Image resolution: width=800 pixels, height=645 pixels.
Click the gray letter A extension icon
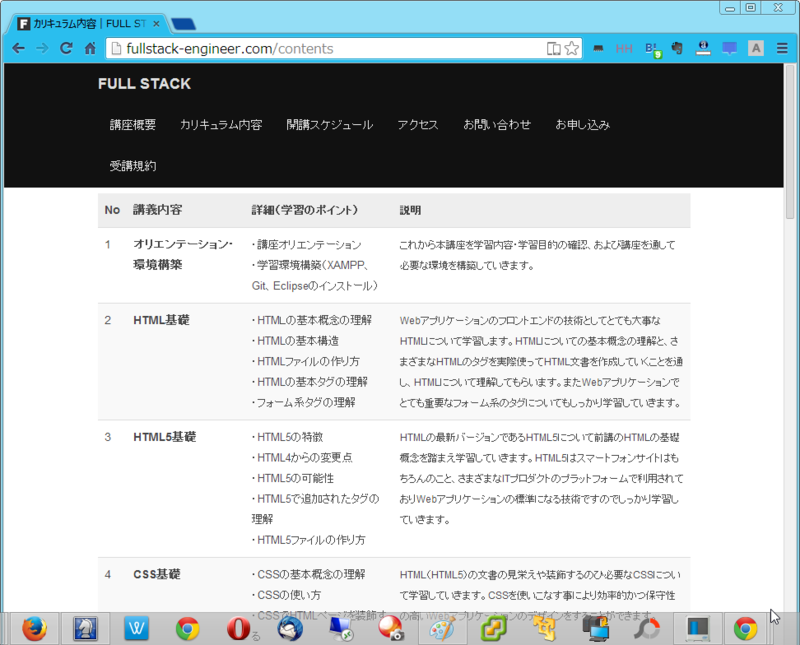pyautogui.click(x=756, y=47)
